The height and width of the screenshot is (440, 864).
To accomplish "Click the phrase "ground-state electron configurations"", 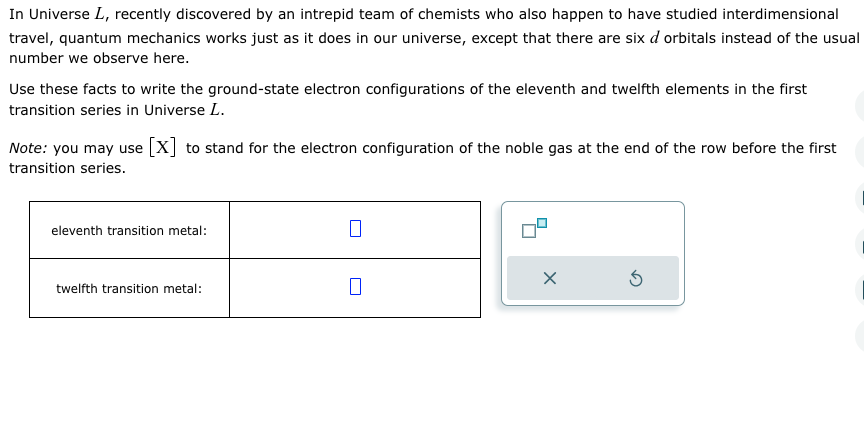I will (337, 89).
